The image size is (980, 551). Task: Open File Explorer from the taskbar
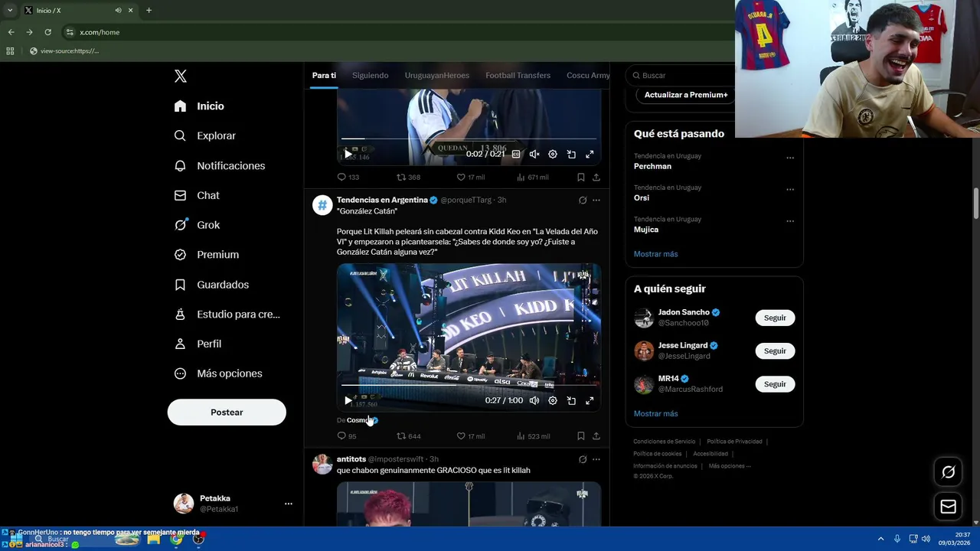point(153,539)
